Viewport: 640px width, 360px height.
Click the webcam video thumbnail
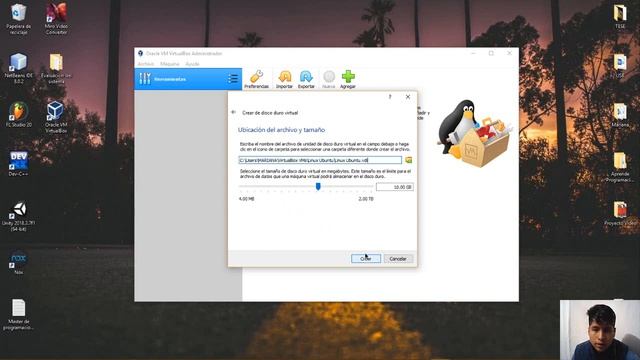(x=600, y=330)
